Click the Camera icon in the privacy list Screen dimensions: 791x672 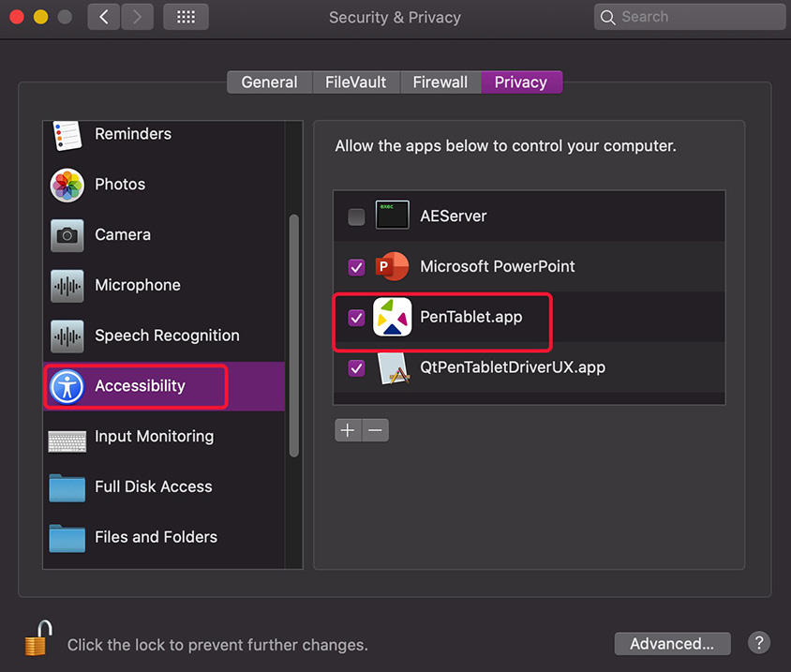tap(67, 235)
